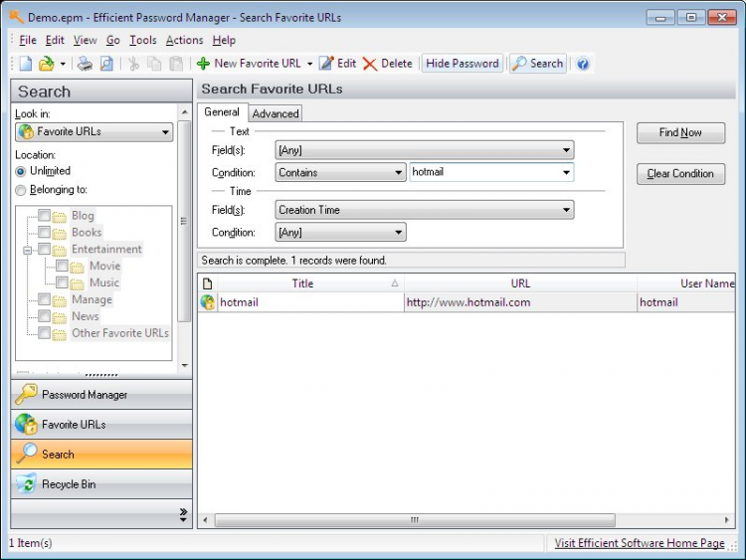
Task: Check the Other Favorite URLs checkbox
Action: pos(44,333)
